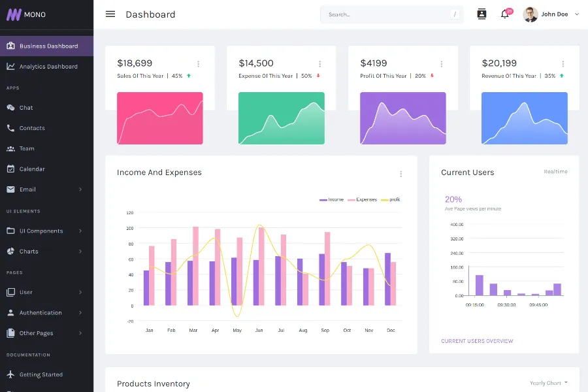Open the Yearly Chart dropdown
The height and width of the screenshot is (392, 588).
coord(548,383)
